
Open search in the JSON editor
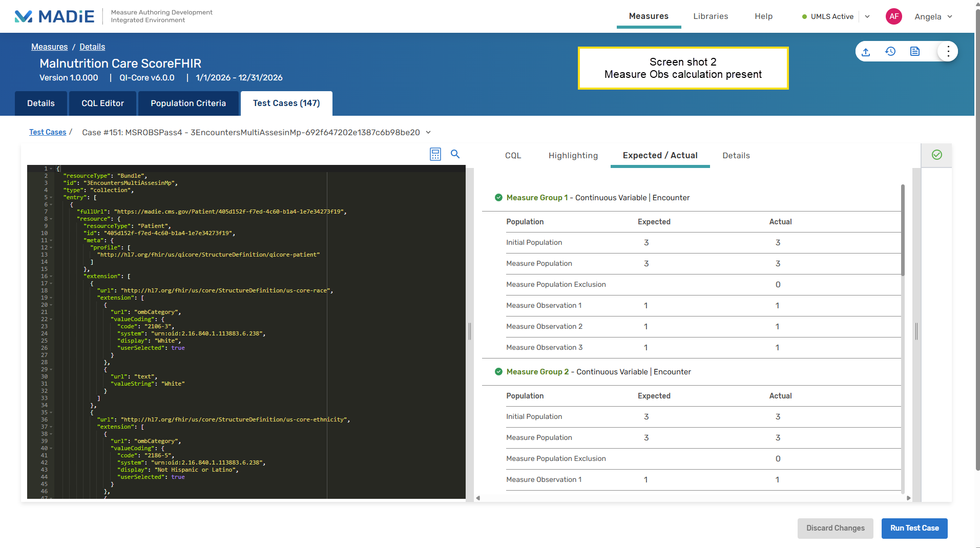[x=455, y=154]
